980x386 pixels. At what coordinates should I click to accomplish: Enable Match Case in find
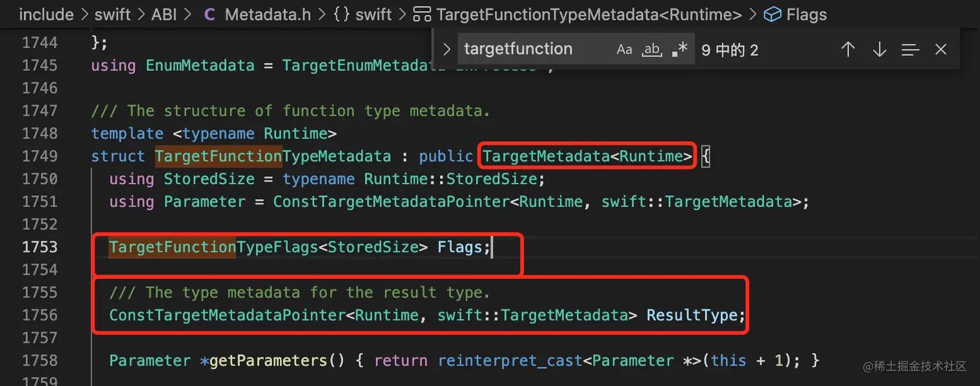[x=624, y=49]
